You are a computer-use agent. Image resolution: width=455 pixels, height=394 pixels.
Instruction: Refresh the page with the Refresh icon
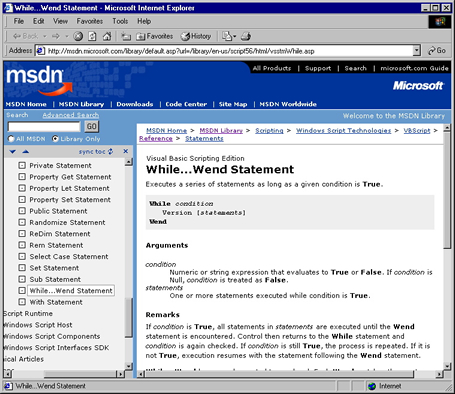coord(92,36)
